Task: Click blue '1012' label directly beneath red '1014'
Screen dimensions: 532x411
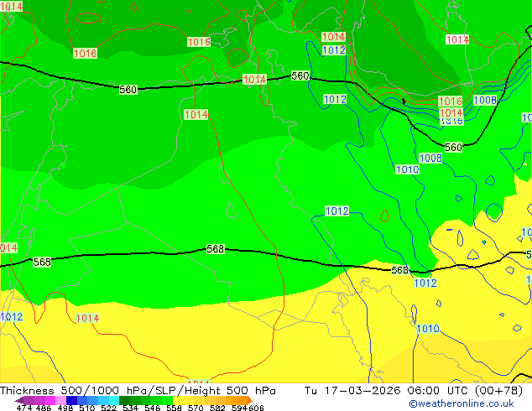Action: tap(334, 50)
